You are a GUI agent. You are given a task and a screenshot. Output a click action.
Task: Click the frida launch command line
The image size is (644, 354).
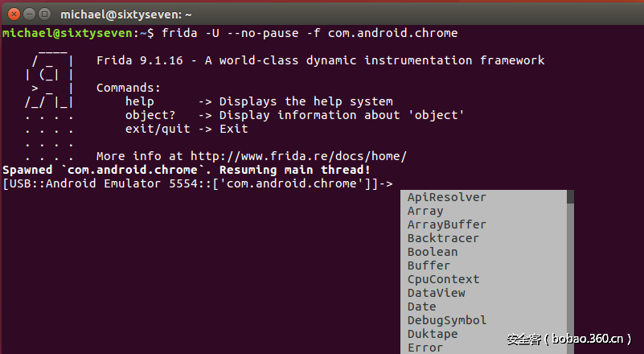[x=310, y=33]
